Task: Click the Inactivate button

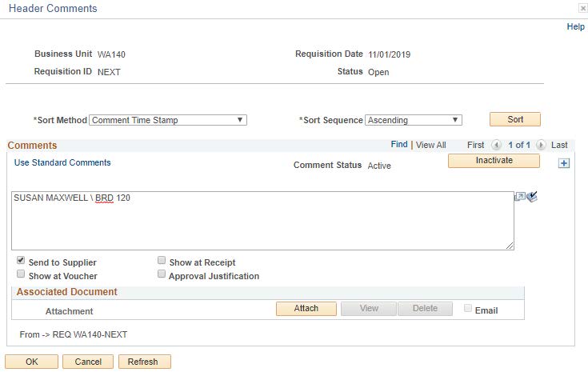Action: click(494, 161)
